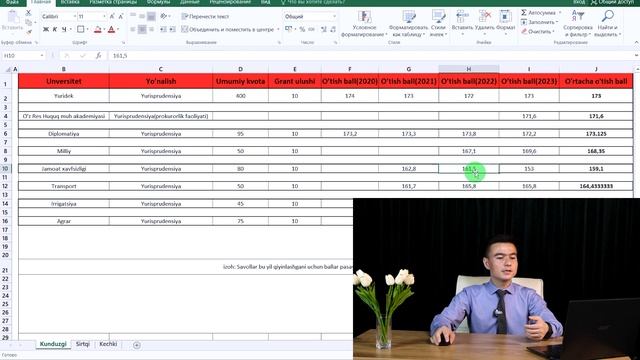This screenshot has width=640, height=360.
Task: Click the accounting number format icon
Action: pos(289,29)
